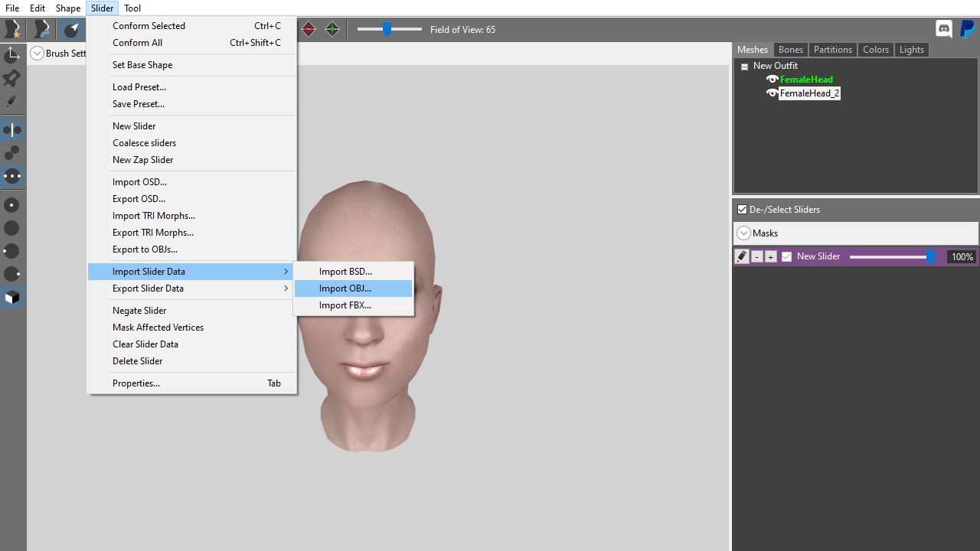Open Properties... from the Slider menu
The image size is (980, 551).
point(191,383)
